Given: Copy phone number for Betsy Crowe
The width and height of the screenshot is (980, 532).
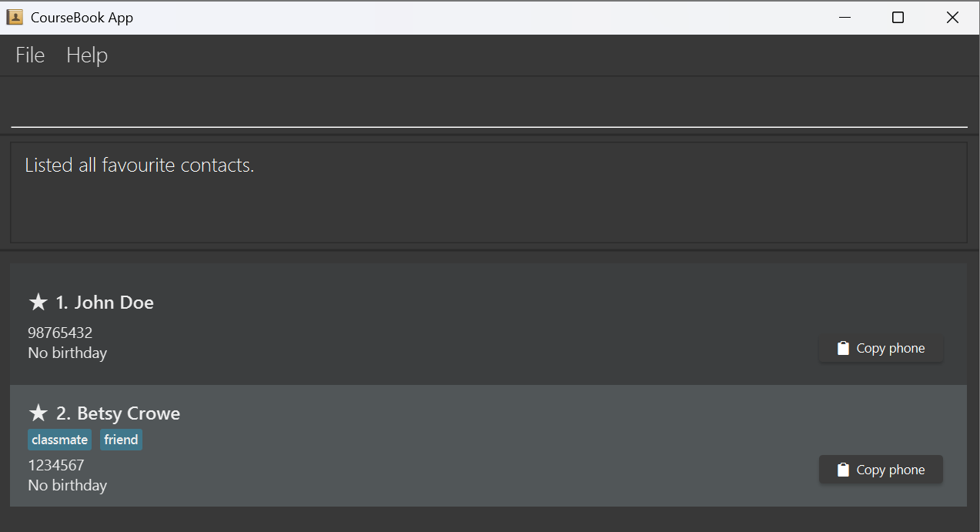Looking at the screenshot, I should pos(881,470).
